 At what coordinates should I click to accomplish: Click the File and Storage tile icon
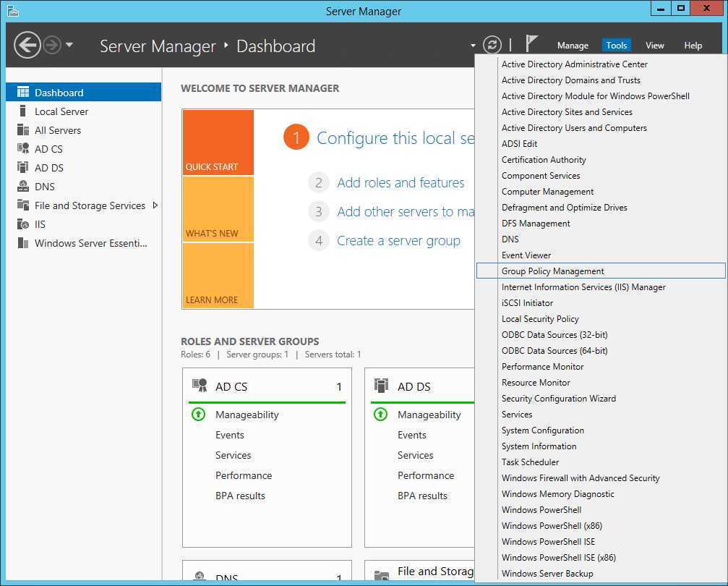click(x=382, y=575)
